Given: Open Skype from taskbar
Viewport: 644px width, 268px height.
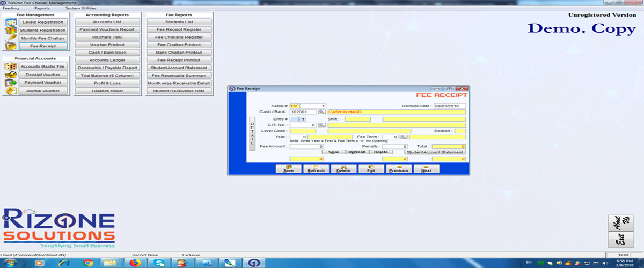Looking at the screenshot, I should click(x=158, y=263).
